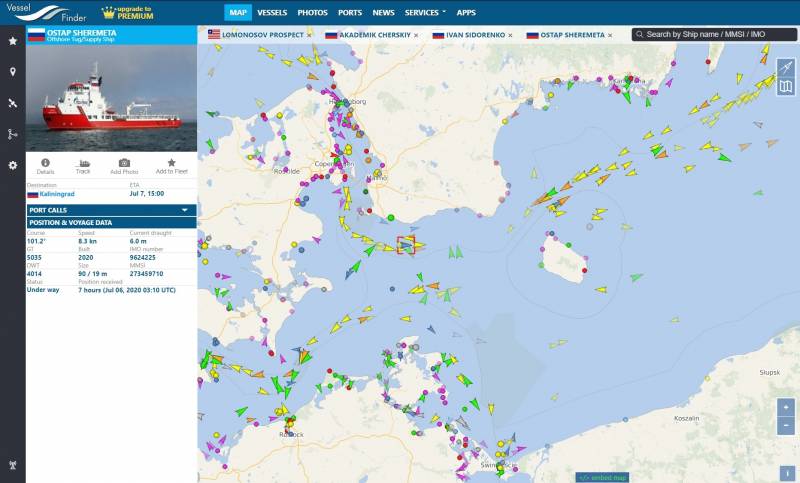This screenshot has height=483, width=800.
Task: Click ETA value Jul 7, 15:00
Action: (146, 194)
